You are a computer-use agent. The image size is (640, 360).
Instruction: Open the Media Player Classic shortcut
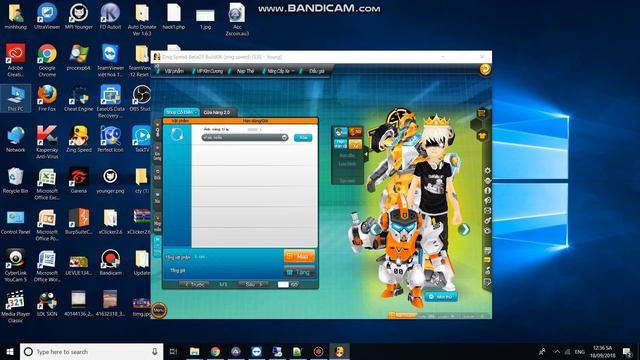[16, 306]
